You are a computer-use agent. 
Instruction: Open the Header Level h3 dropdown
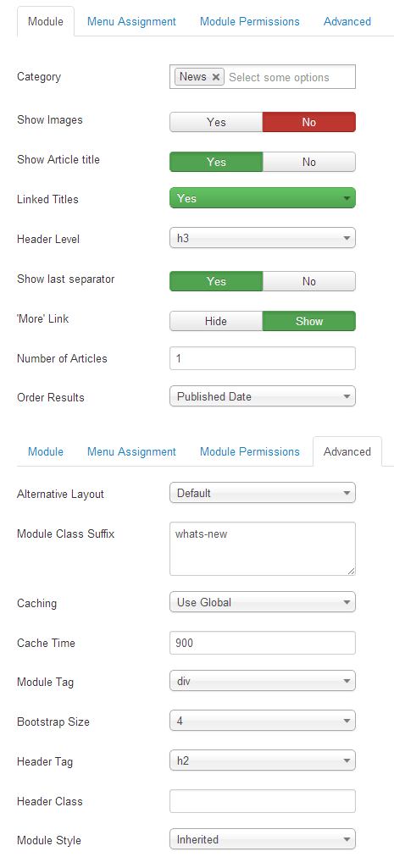pos(263,238)
